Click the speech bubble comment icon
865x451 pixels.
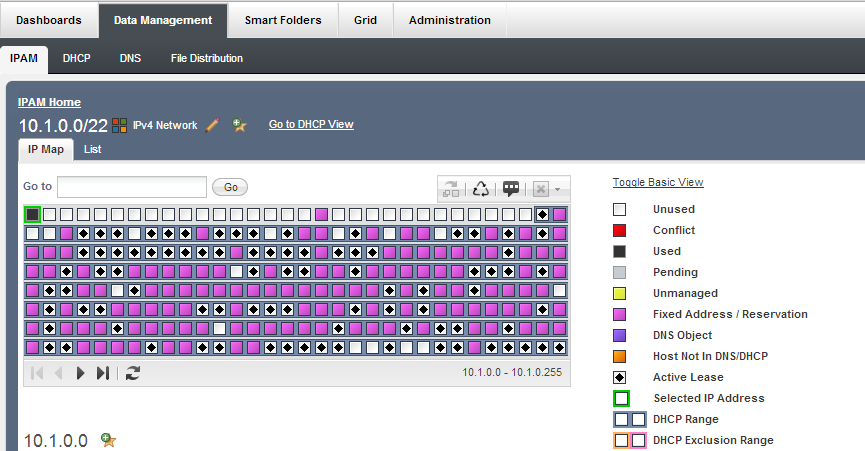[x=511, y=188]
